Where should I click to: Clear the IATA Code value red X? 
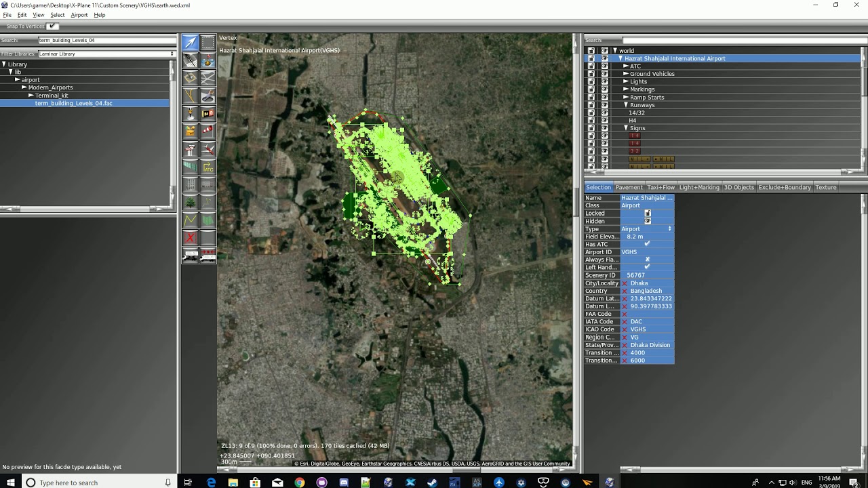[x=625, y=322]
